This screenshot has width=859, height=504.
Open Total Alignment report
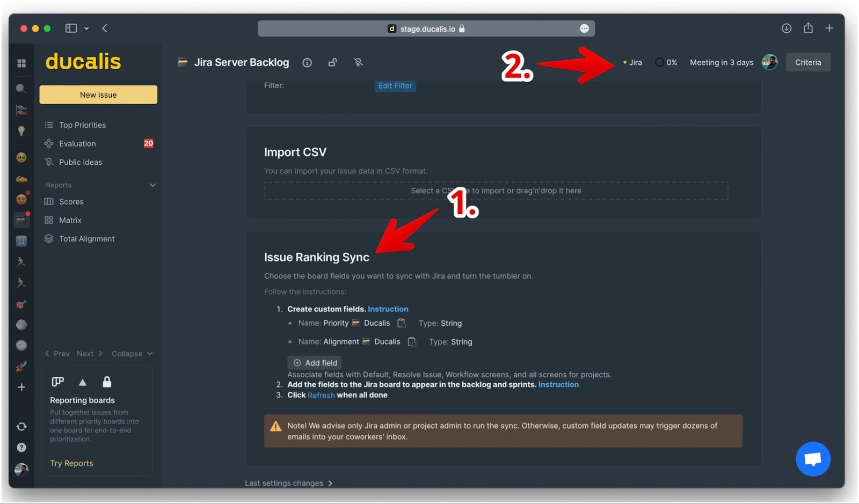tap(86, 239)
